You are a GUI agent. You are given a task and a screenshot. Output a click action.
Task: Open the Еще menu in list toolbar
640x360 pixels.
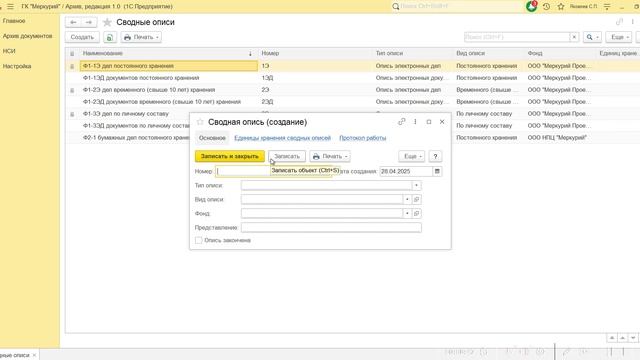[x=619, y=37]
